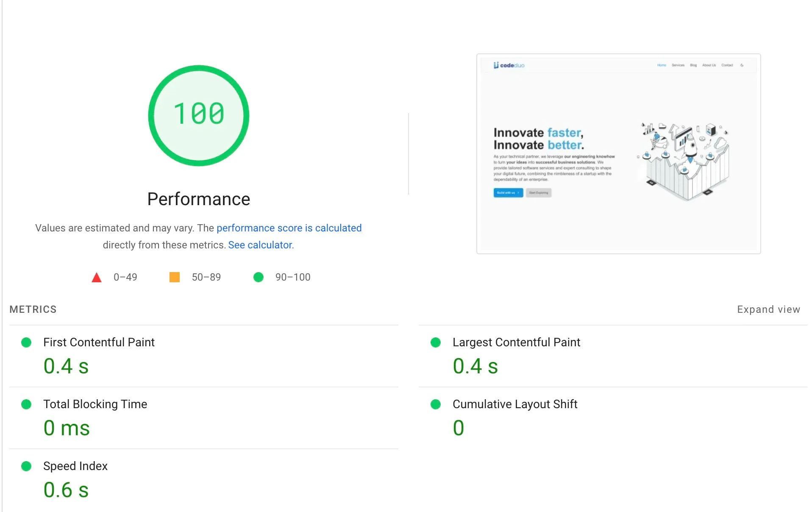Click the green circle 90–100 legend icon
Viewport: 812px width, 512px height.
click(x=259, y=277)
